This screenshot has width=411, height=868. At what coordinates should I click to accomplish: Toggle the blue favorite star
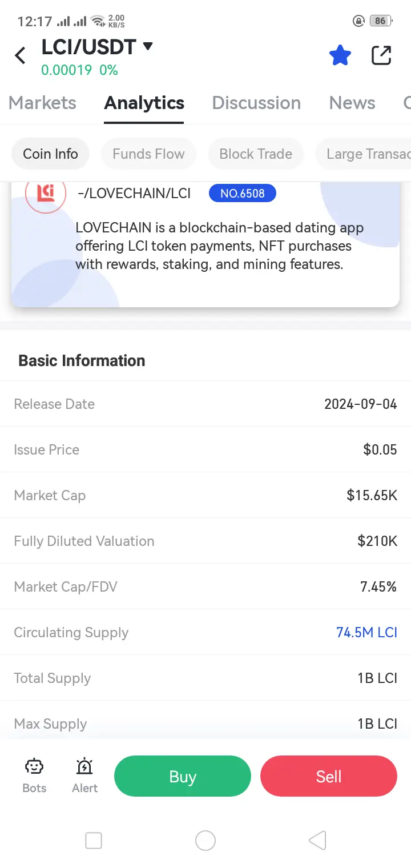pos(340,55)
